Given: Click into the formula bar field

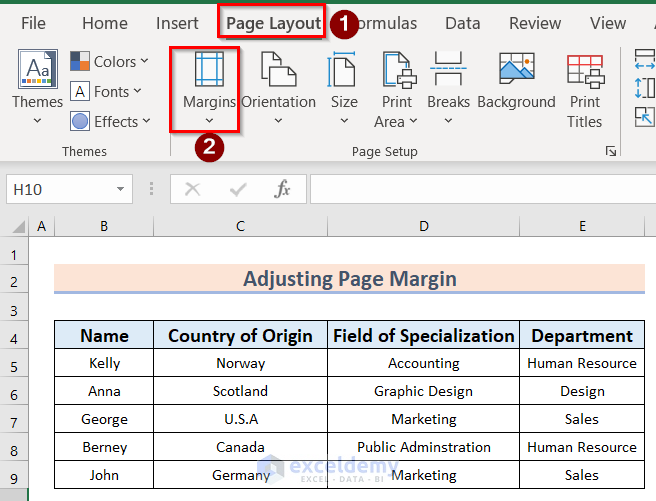Looking at the screenshot, I should pyautogui.click(x=480, y=189).
